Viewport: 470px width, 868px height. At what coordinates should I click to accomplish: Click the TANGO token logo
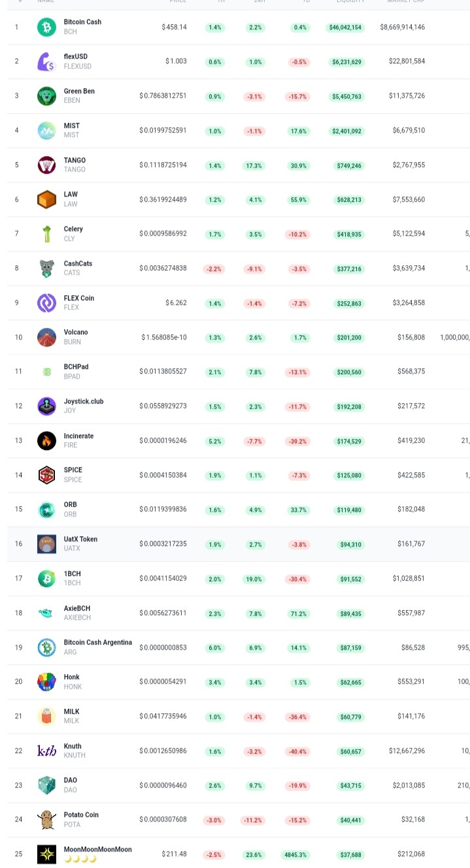coord(46,165)
